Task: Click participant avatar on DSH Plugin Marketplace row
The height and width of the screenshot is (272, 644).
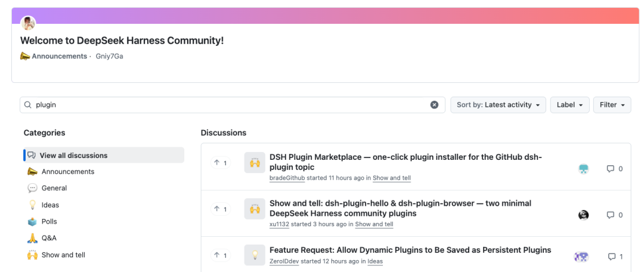Action: (584, 168)
